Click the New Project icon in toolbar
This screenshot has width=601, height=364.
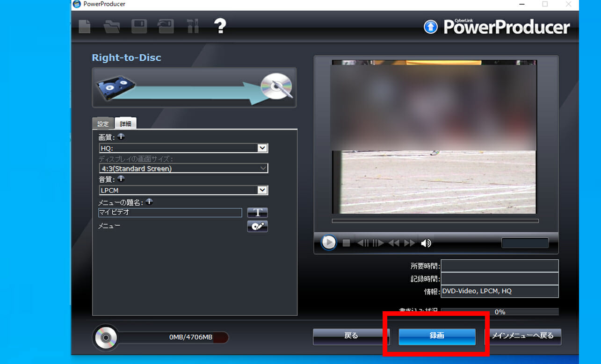(84, 26)
